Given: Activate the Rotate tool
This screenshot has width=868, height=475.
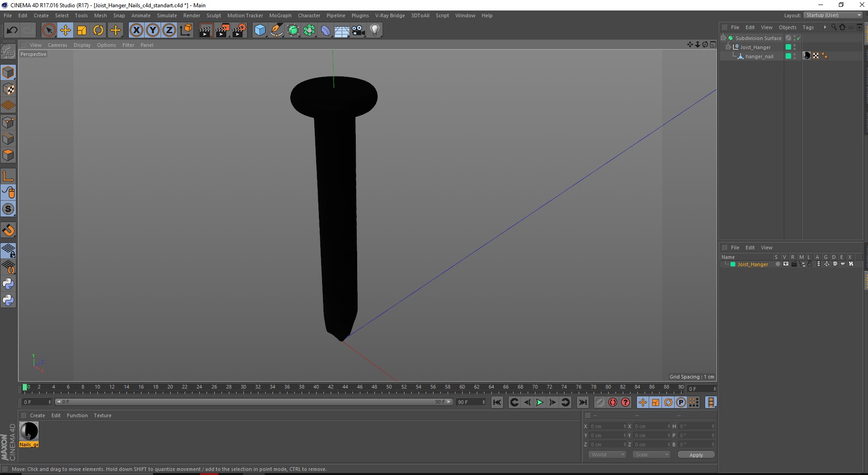Looking at the screenshot, I should 98,30.
